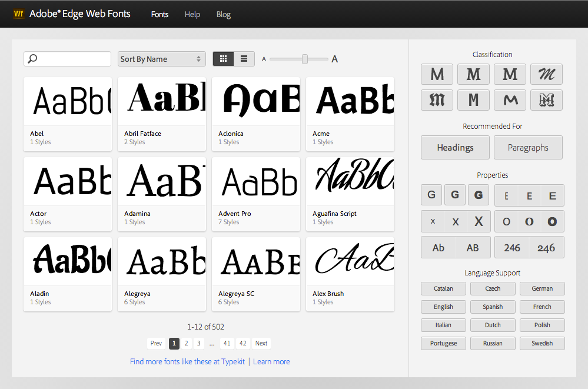Select the regular x-height property
This screenshot has width=588, height=389.
456,221
